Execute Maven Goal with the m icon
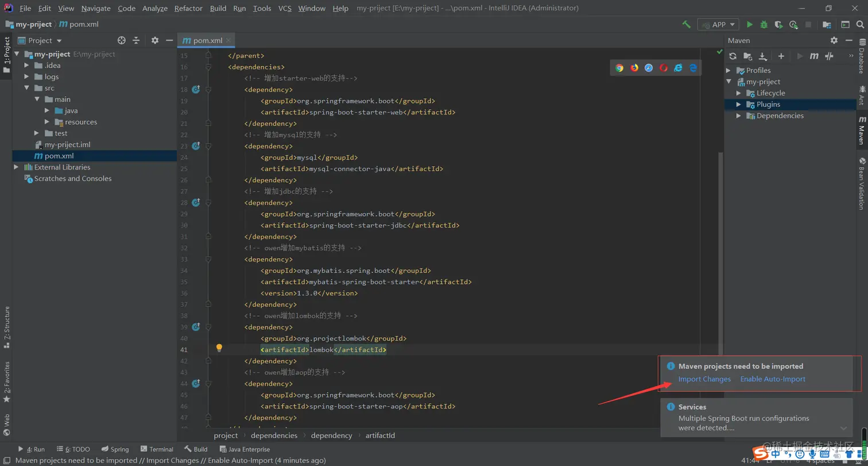The width and height of the screenshot is (868, 466). click(814, 56)
